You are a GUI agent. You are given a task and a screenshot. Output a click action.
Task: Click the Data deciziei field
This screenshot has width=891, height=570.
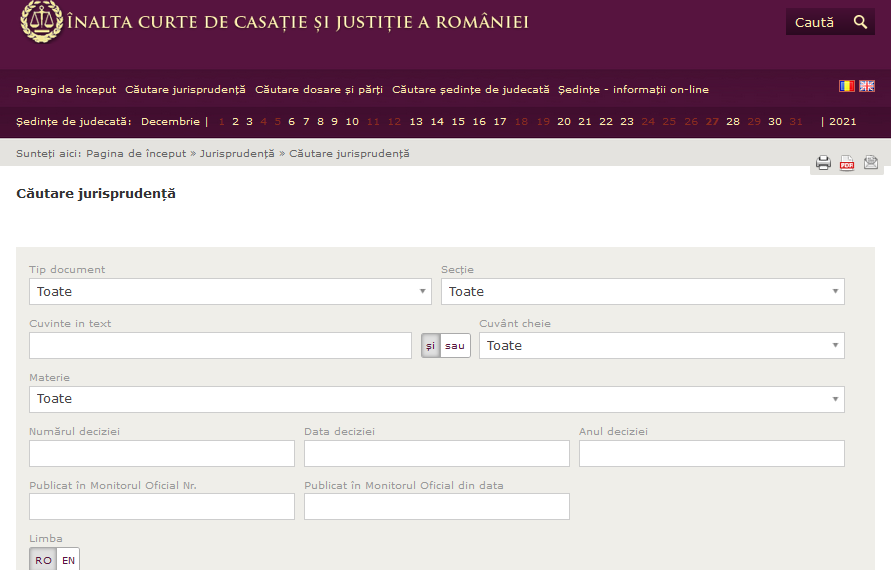(x=436, y=453)
